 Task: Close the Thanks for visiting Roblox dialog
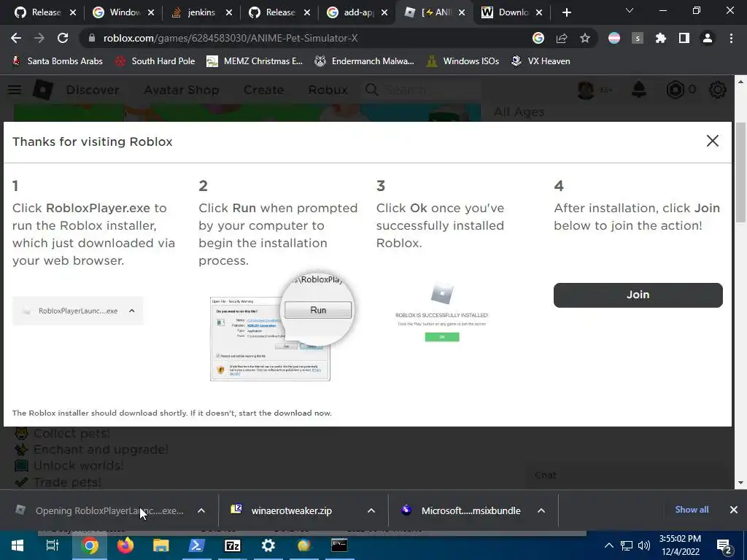pos(712,141)
